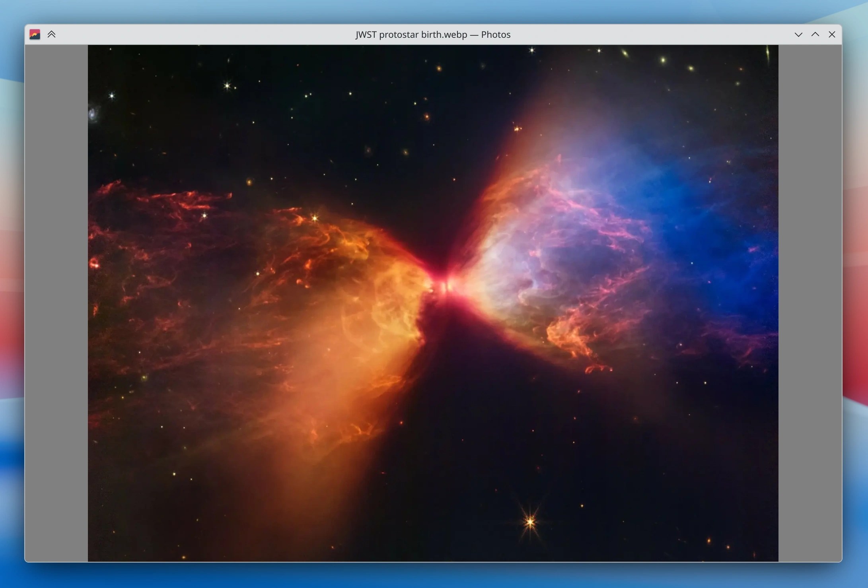Screen dimensions: 868x588
Task: Maximize the Photos window
Action: (x=815, y=35)
